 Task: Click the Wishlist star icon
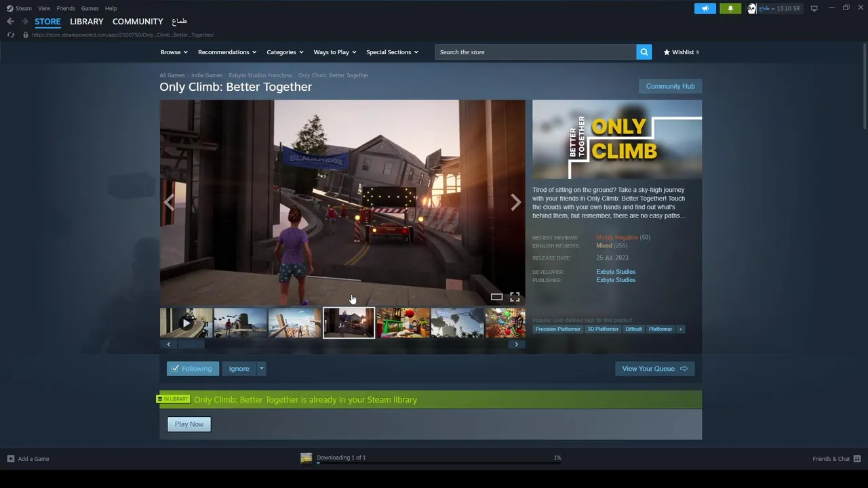tap(667, 52)
